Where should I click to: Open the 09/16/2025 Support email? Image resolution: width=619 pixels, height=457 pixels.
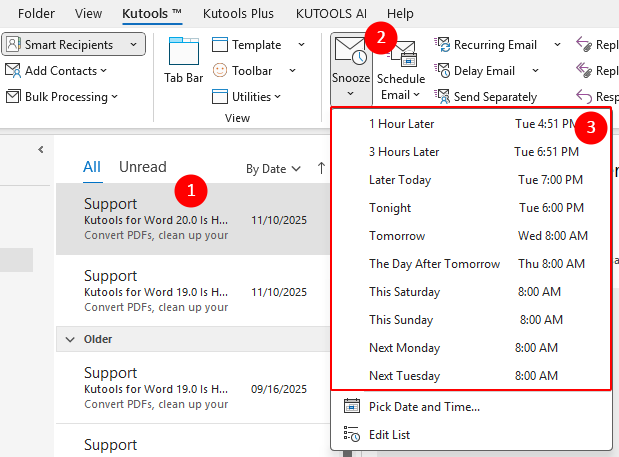193,388
